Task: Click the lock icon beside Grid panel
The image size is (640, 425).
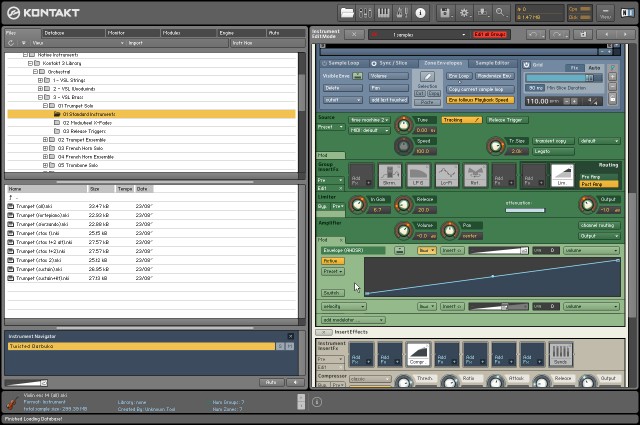Action: [x=612, y=98]
